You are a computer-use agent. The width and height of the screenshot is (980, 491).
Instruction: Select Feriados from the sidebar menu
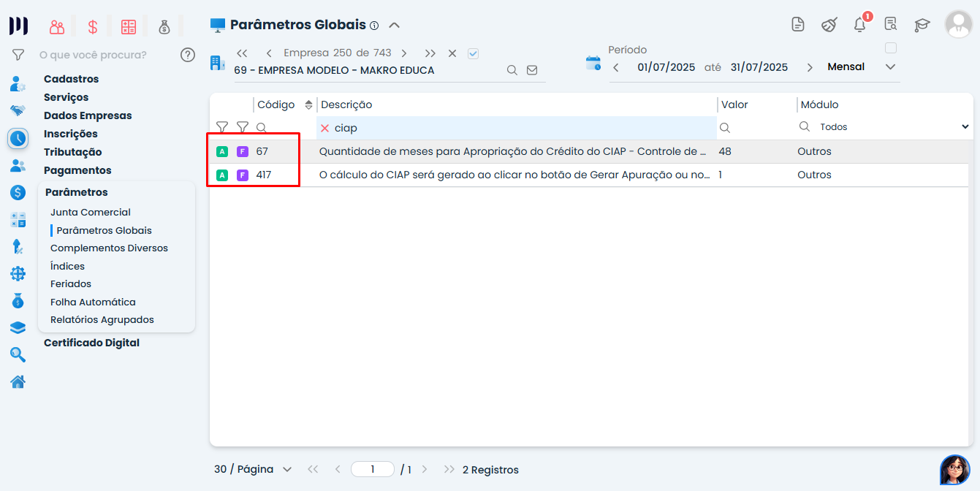[x=71, y=283]
